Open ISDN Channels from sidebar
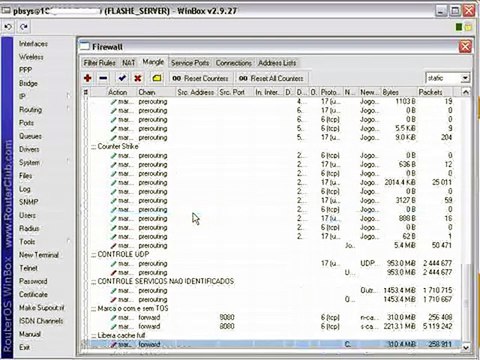This screenshot has width=480, height=360. pos(41,321)
